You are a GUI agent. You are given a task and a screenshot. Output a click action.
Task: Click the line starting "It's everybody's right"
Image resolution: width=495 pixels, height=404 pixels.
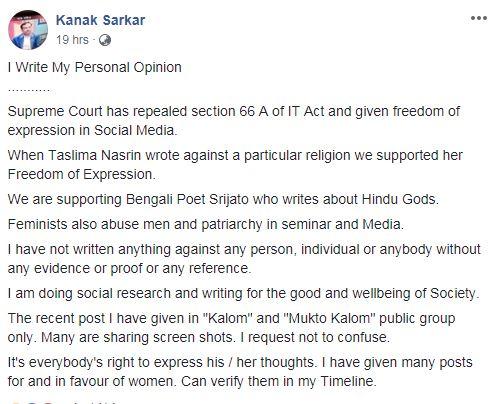pos(240,362)
